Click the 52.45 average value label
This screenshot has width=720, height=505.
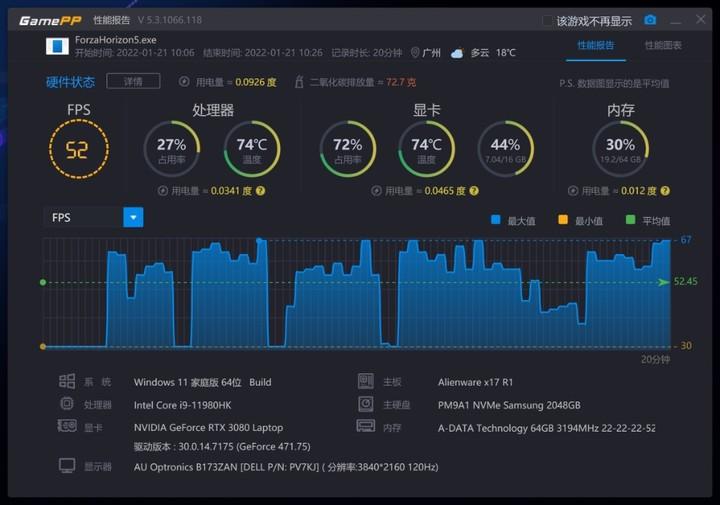click(x=685, y=281)
